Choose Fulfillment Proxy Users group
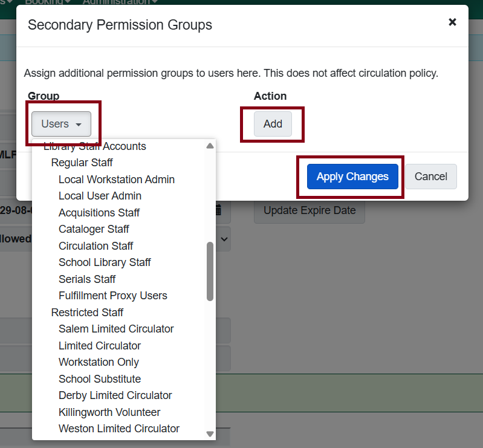Viewport: 483px width, 448px height. click(x=113, y=296)
